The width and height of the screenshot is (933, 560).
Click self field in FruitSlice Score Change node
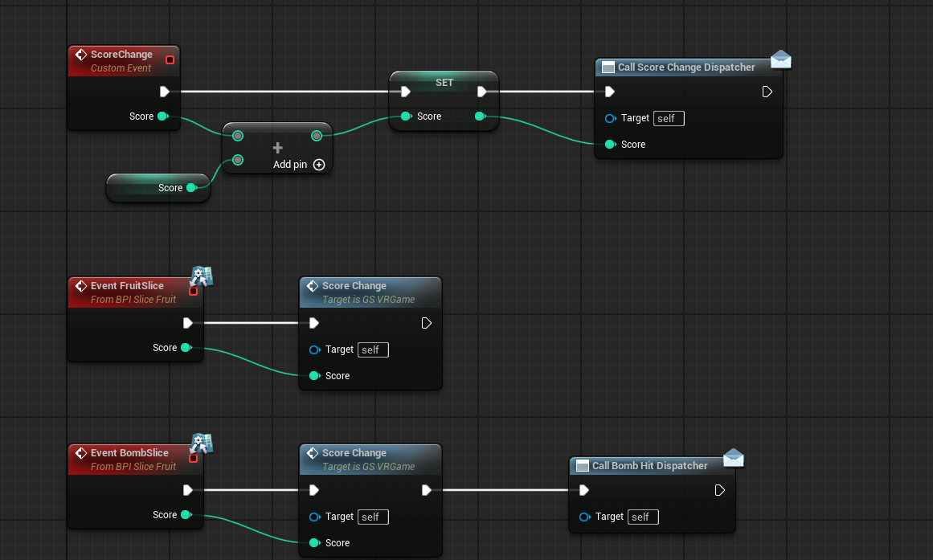(x=373, y=350)
